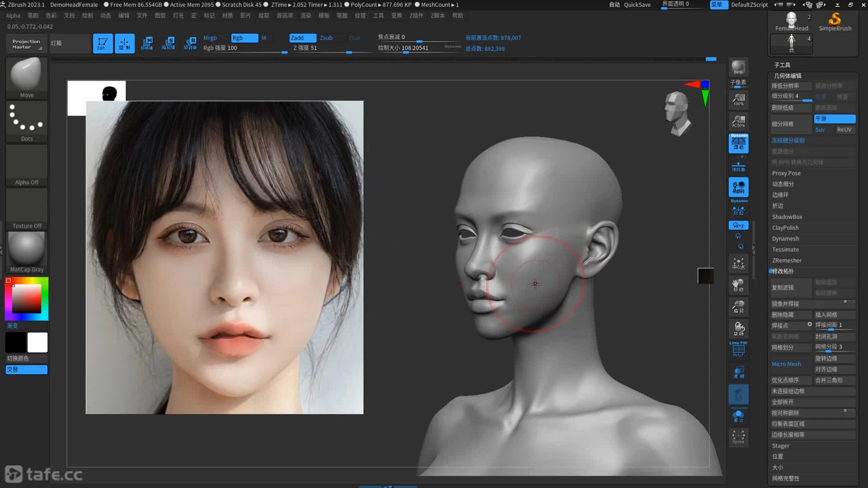The height and width of the screenshot is (488, 868).
Task: Select the SimpleBrush tool icon
Action: pos(835,22)
